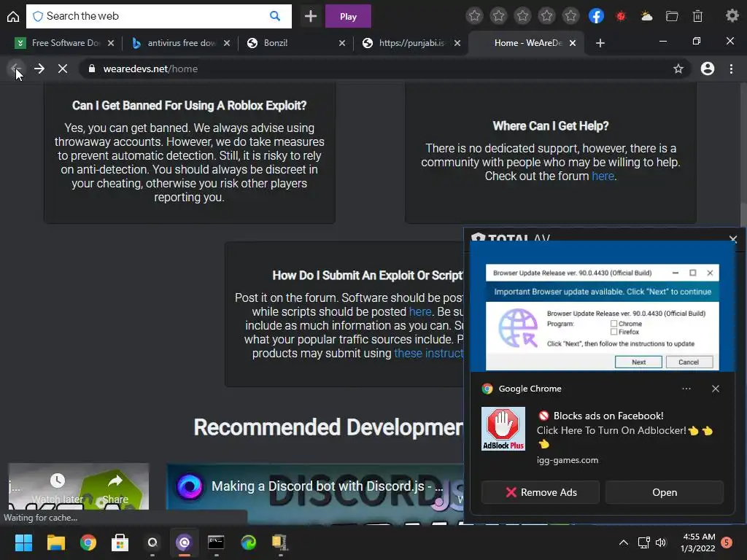Dismiss the Google Chrome notification
747x560 pixels.
click(x=716, y=389)
